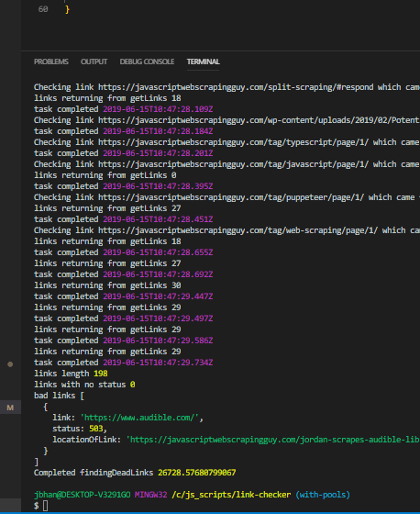Open the split-scraping/#respond link in terminal
The height and width of the screenshot is (514, 420).
click(236, 87)
